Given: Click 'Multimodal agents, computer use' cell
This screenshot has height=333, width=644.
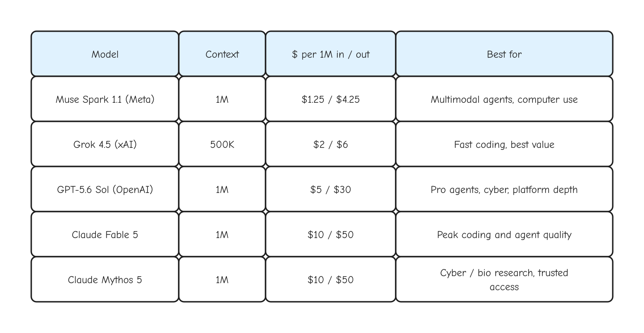Looking at the screenshot, I should click(504, 99).
